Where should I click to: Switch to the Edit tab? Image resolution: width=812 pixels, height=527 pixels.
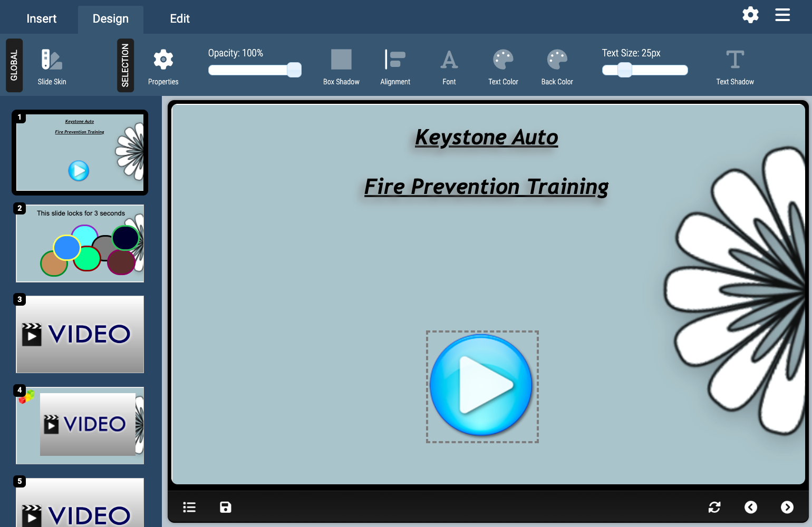[x=179, y=18]
